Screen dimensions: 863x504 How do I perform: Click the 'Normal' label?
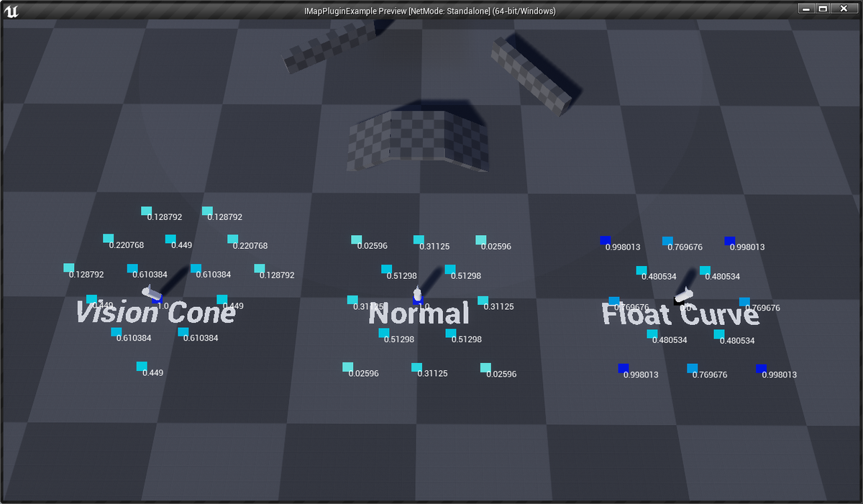419,314
